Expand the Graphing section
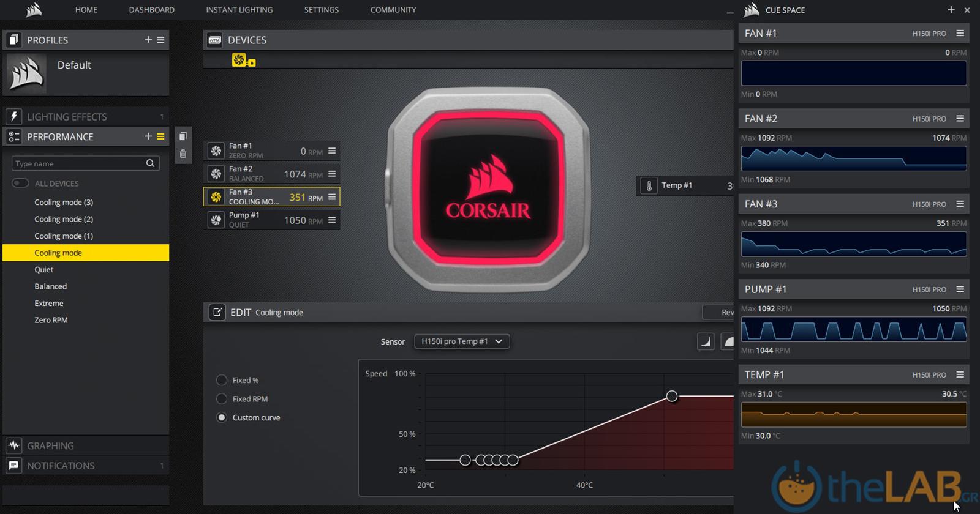This screenshot has width=980, height=514. tap(86, 445)
